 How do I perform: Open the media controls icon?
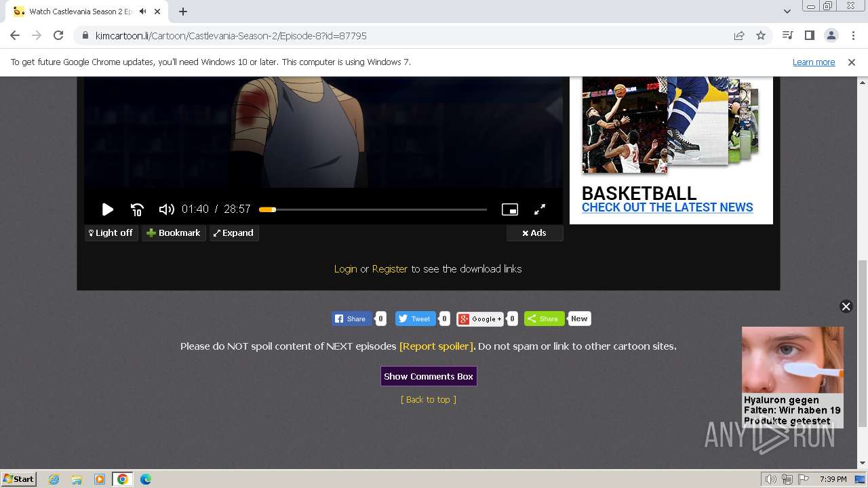(x=787, y=35)
